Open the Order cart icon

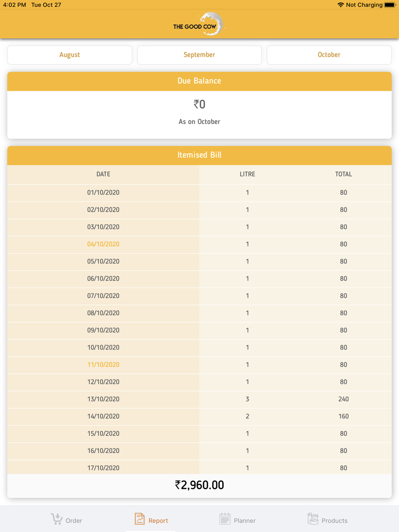pyautogui.click(x=57, y=519)
